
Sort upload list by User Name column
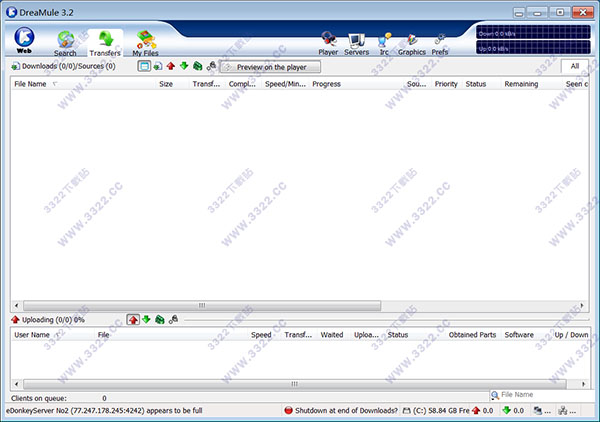(x=32, y=335)
